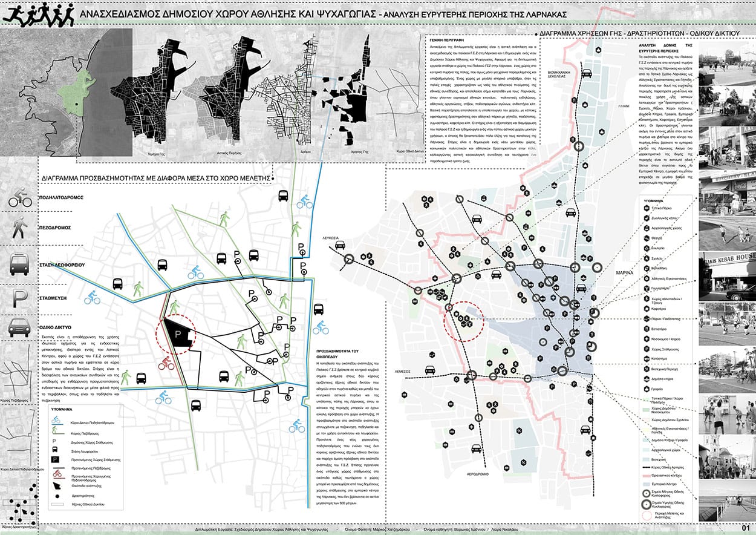Screen dimensions: 756x535
Task: Click the Βιοτεχνική Περιοχή legend icon
Action: (x=647, y=369)
